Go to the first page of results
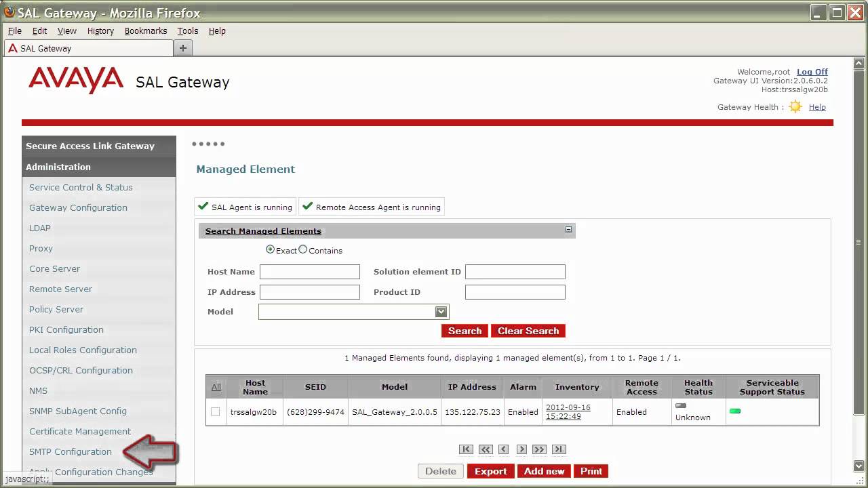 [x=466, y=449]
